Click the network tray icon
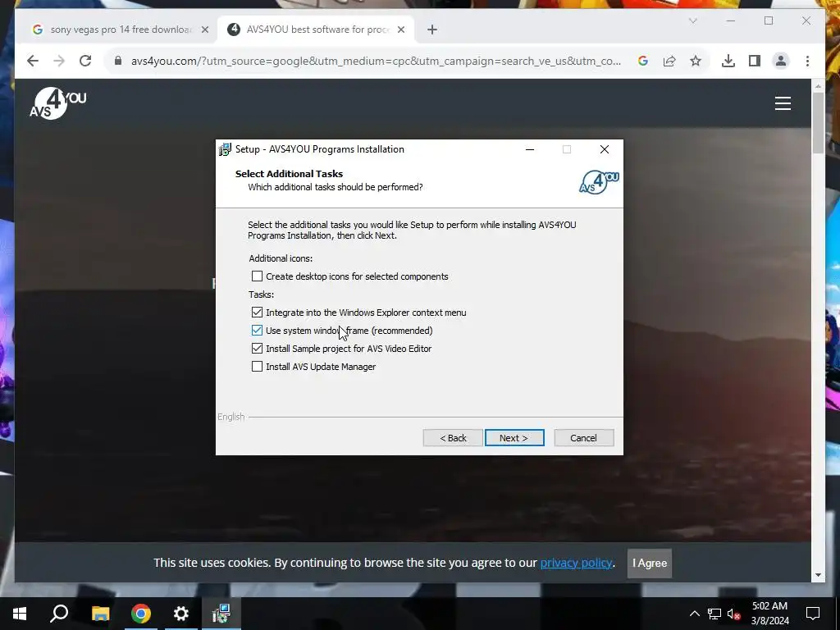This screenshot has height=630, width=840. click(714, 614)
